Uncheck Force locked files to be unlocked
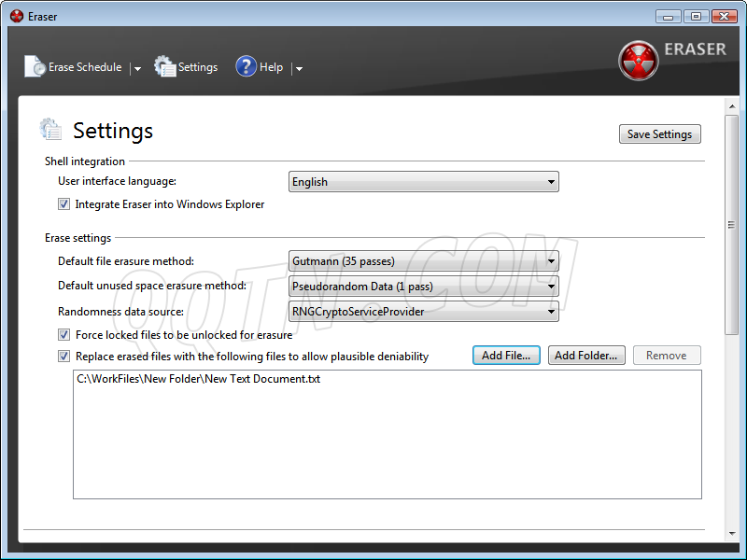This screenshot has height=560, width=747. pos(64,335)
